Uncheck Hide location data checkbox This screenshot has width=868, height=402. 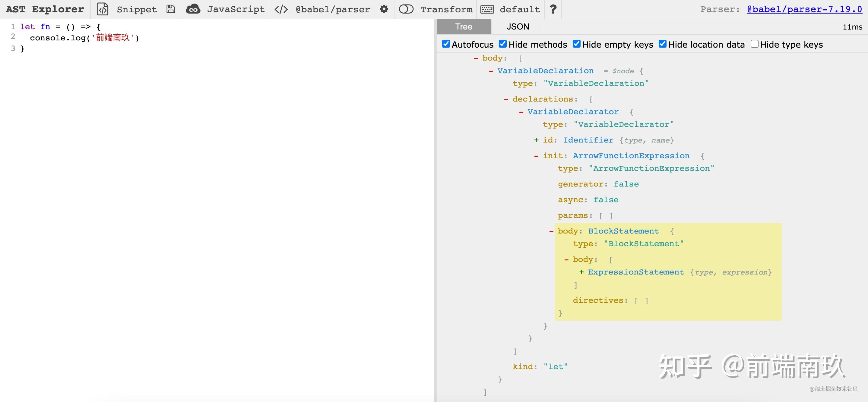pyautogui.click(x=662, y=44)
